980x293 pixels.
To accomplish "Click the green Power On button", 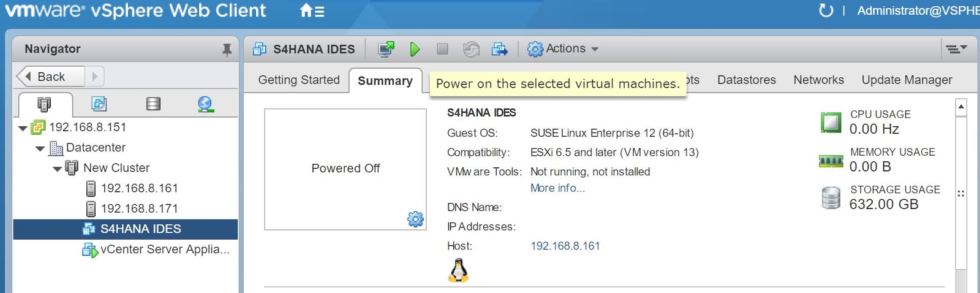I will click(415, 49).
